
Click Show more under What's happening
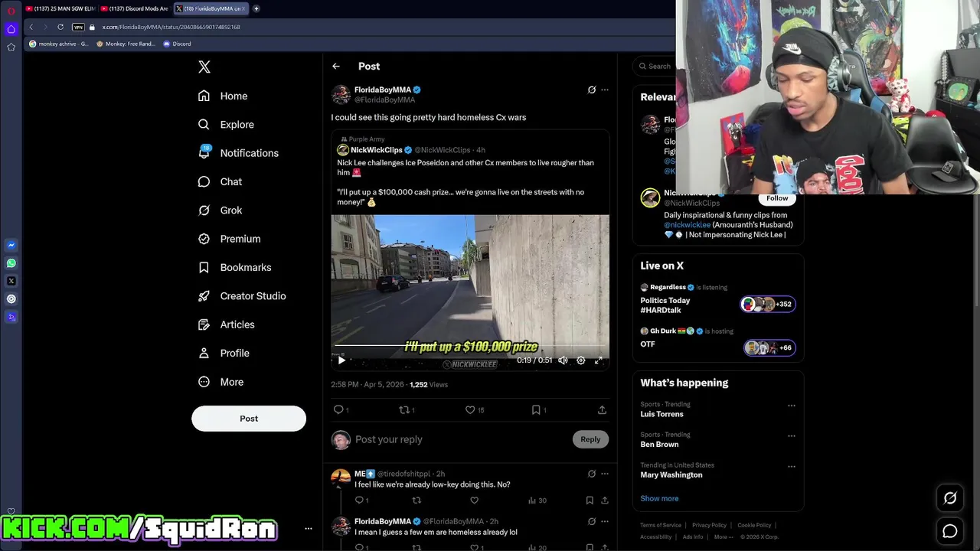659,498
